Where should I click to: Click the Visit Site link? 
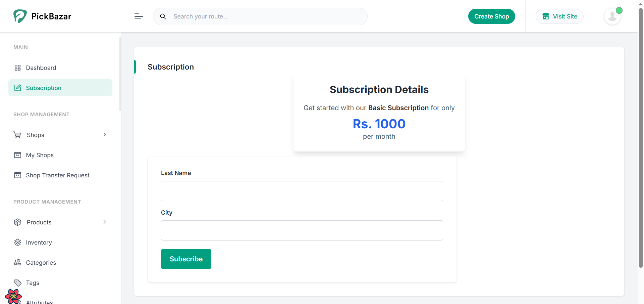[x=559, y=16]
